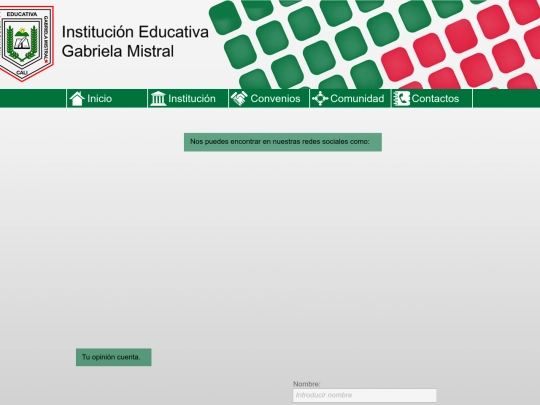Click the 'Nombre:' label

307,384
